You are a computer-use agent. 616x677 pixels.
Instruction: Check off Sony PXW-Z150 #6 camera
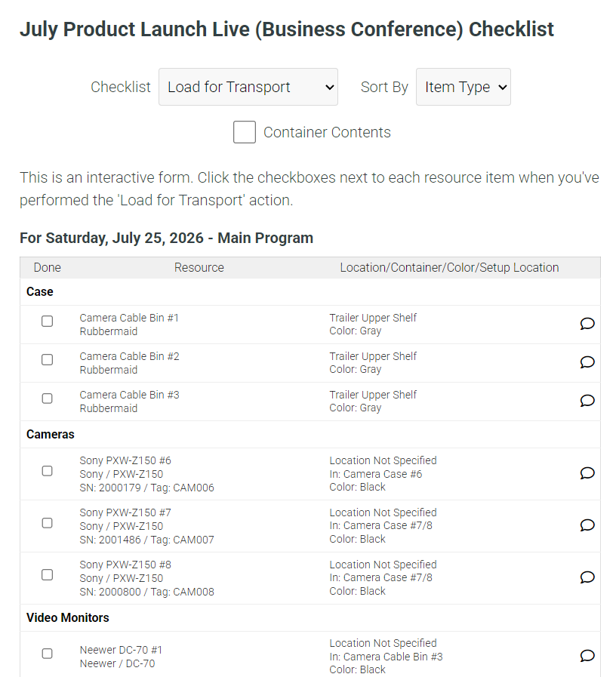[x=47, y=471]
